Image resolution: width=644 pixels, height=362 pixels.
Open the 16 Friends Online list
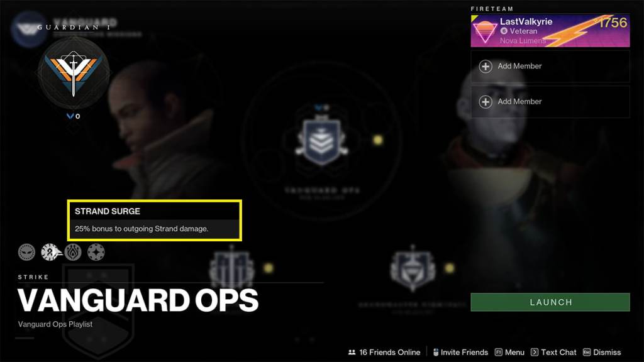coord(384,352)
